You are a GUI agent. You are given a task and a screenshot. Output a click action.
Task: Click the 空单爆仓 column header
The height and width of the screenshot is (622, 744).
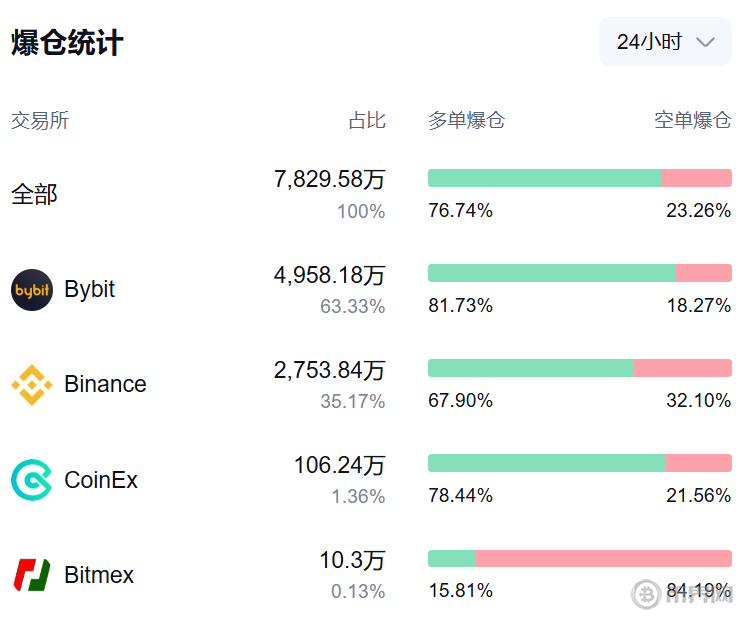tap(692, 121)
